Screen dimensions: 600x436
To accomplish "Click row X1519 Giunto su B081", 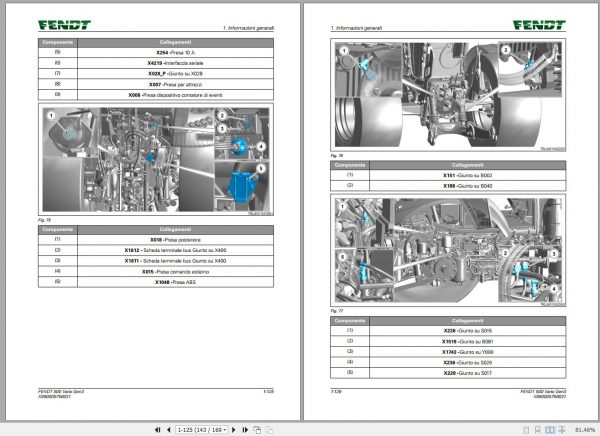I will pos(448,341).
